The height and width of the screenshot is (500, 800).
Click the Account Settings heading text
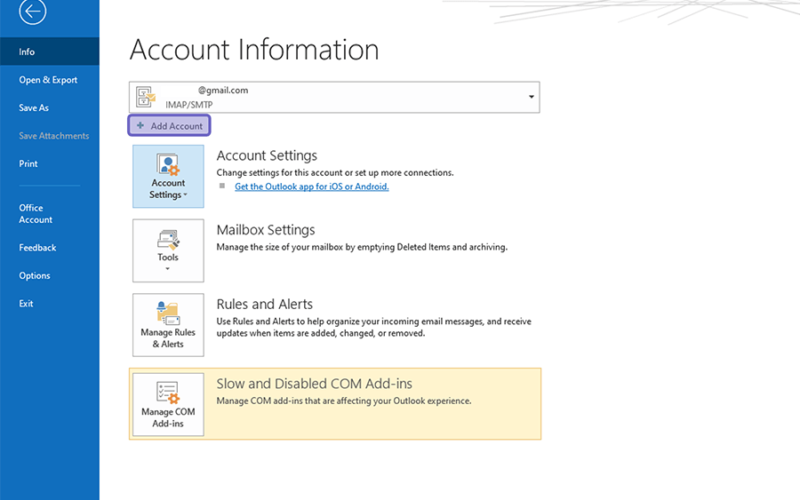click(x=267, y=156)
